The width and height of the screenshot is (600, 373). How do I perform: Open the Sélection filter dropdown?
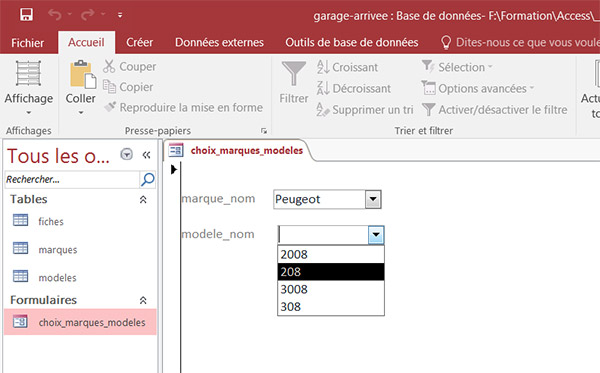[x=457, y=67]
